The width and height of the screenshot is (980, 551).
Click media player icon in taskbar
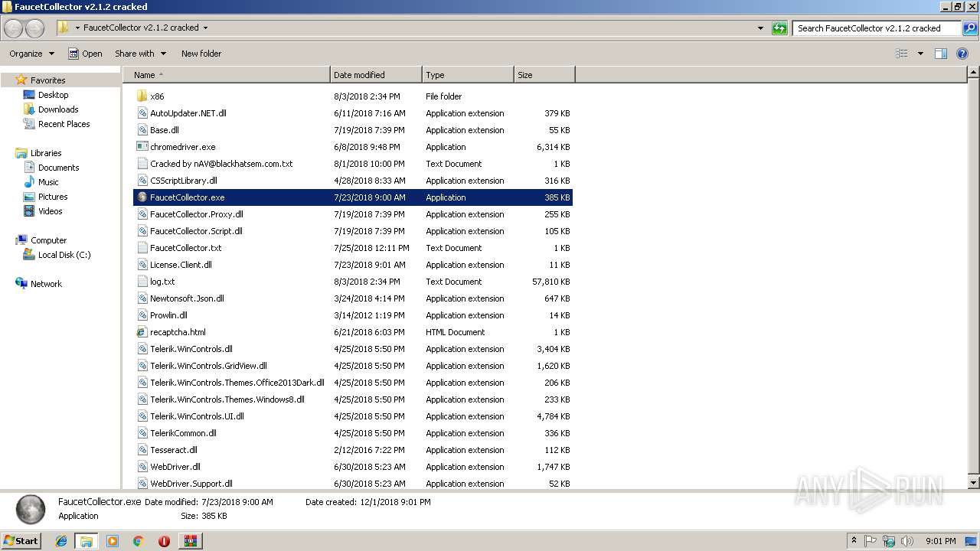tap(113, 541)
